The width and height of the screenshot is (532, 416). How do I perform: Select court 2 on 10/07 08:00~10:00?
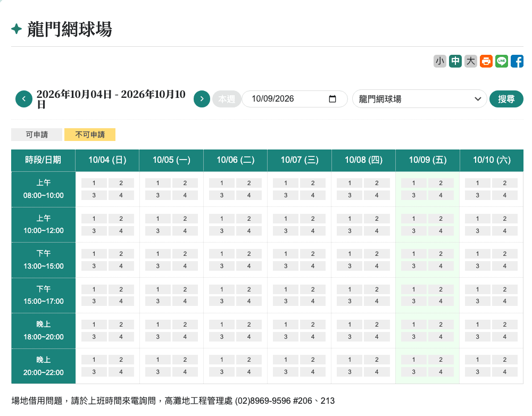[x=313, y=183]
